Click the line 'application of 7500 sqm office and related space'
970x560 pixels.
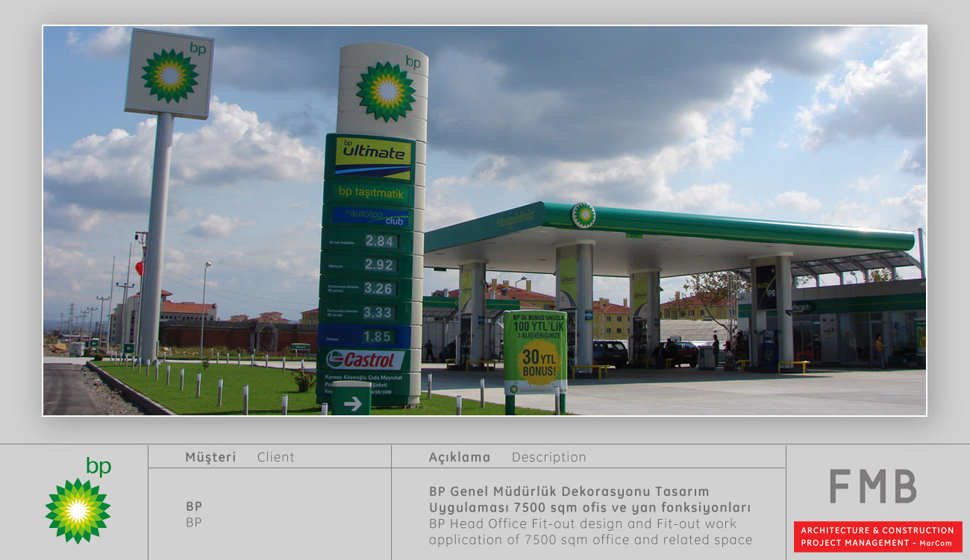point(591,540)
